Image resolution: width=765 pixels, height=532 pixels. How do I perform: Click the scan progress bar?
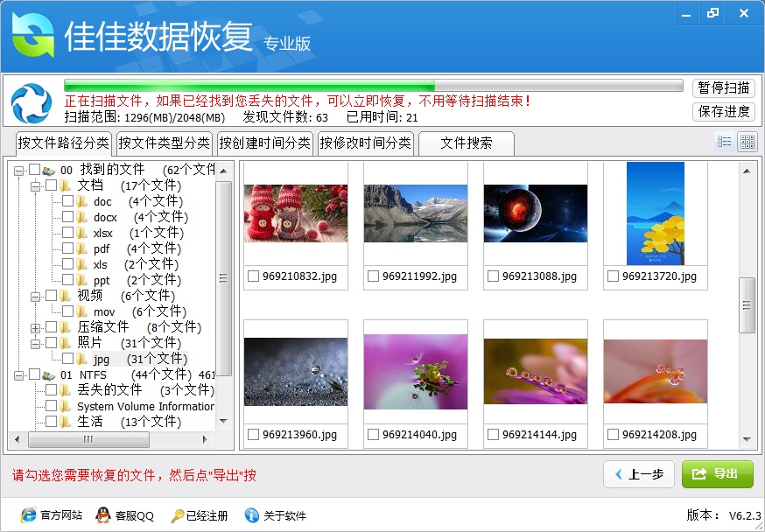point(372,84)
